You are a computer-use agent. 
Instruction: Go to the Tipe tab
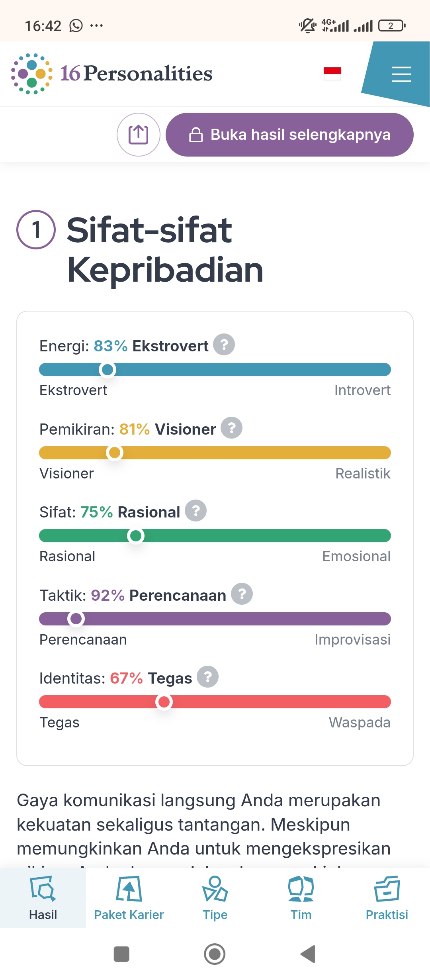click(x=215, y=898)
